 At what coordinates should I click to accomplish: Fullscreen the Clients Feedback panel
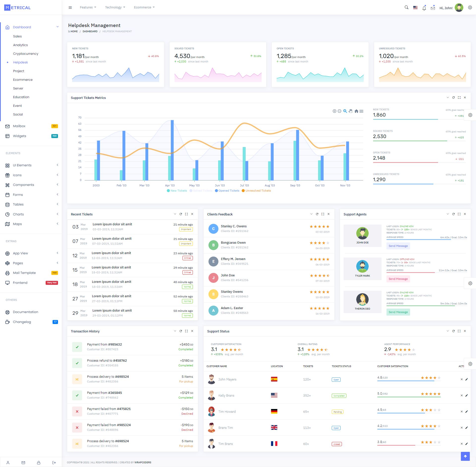tap(323, 214)
